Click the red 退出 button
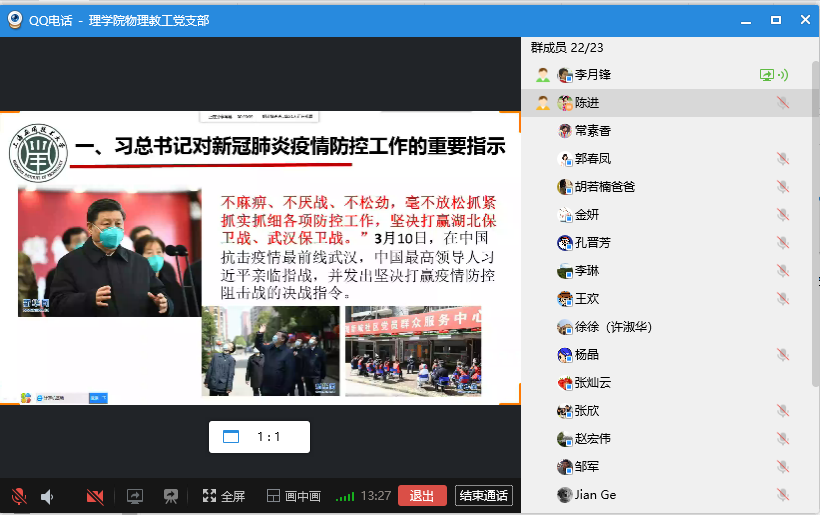Screen dimensions: 820x515 coord(422,496)
